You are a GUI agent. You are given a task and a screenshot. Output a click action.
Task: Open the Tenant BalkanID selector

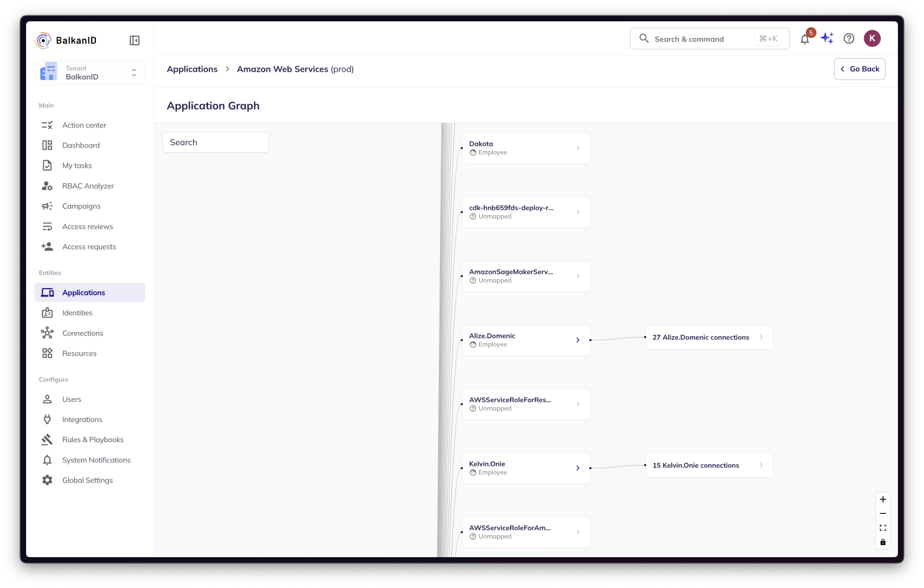coord(89,73)
